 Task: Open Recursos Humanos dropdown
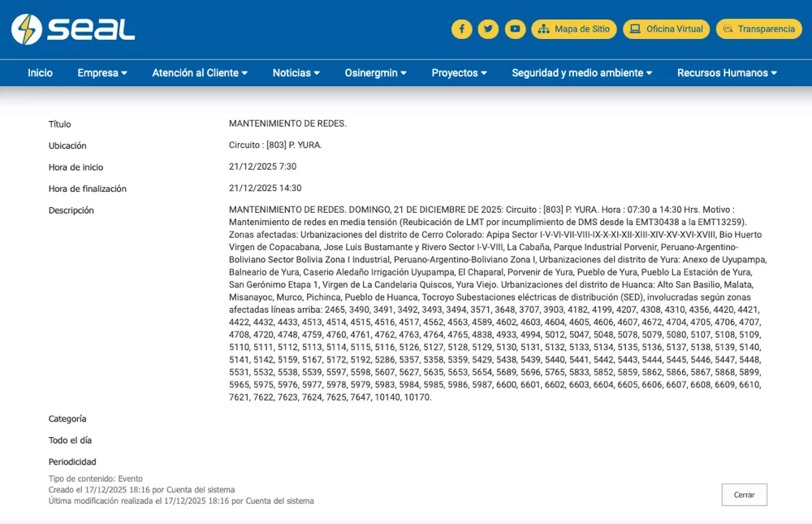coord(727,73)
